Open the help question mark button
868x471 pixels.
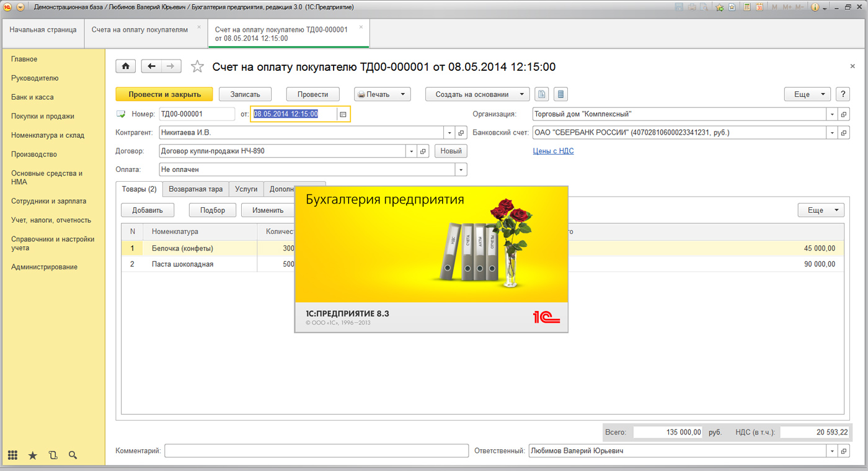pyautogui.click(x=842, y=94)
